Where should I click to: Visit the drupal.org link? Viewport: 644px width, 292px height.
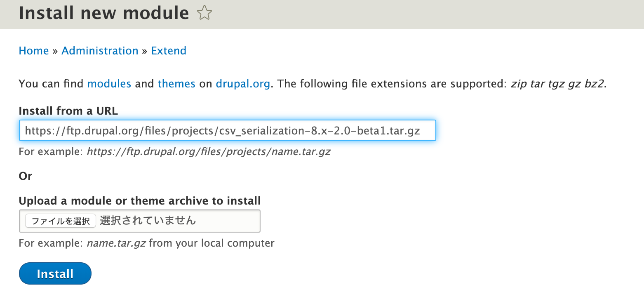pos(243,84)
